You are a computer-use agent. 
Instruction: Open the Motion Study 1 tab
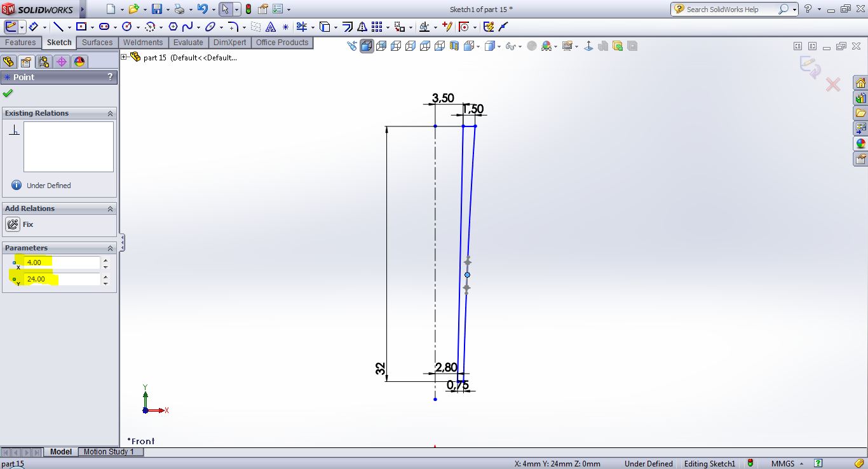click(109, 452)
